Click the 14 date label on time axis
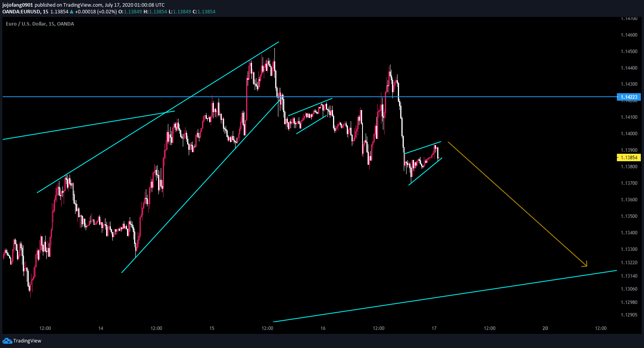Image resolution: width=644 pixels, height=348 pixels. [x=101, y=328]
